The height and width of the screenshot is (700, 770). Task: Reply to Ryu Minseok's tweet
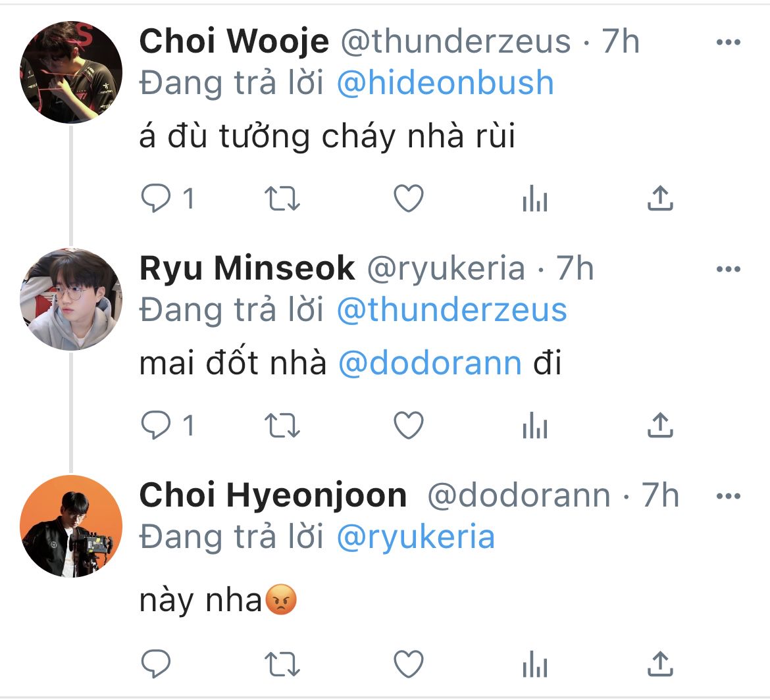(156, 427)
